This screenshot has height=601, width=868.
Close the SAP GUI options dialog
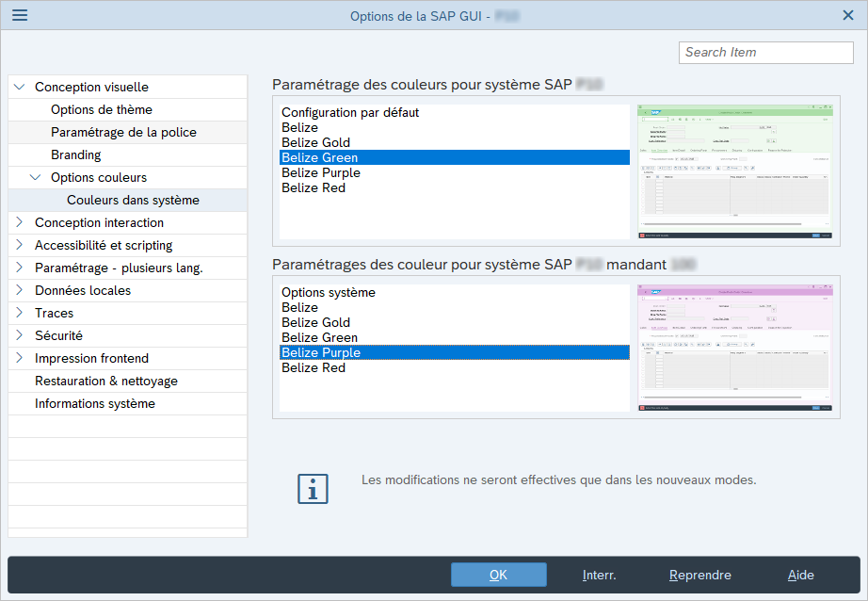click(x=848, y=15)
